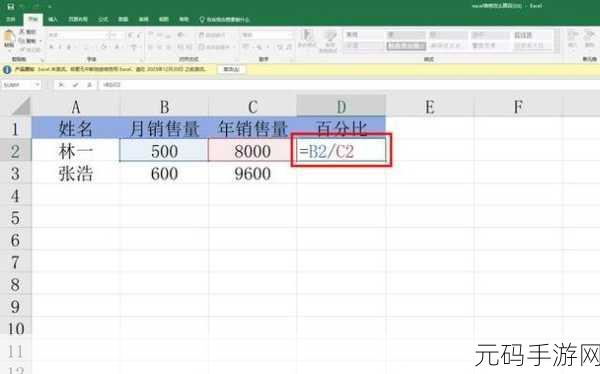Select the cell with value 8000
Viewport: 600px width, 374px height.
pyautogui.click(x=253, y=151)
